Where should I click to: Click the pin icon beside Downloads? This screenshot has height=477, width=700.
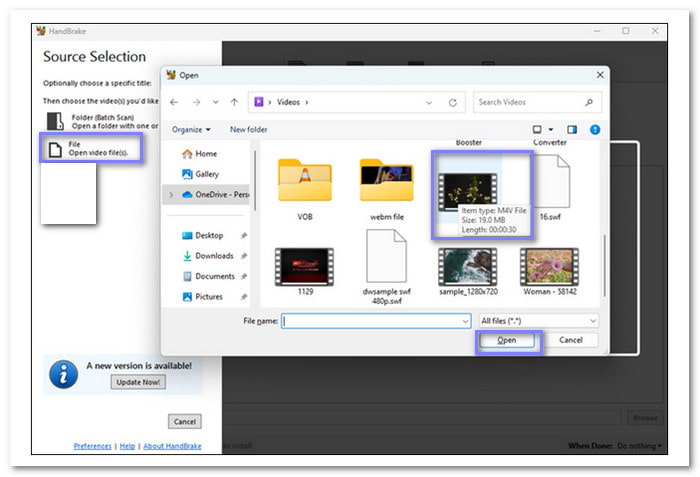244,256
